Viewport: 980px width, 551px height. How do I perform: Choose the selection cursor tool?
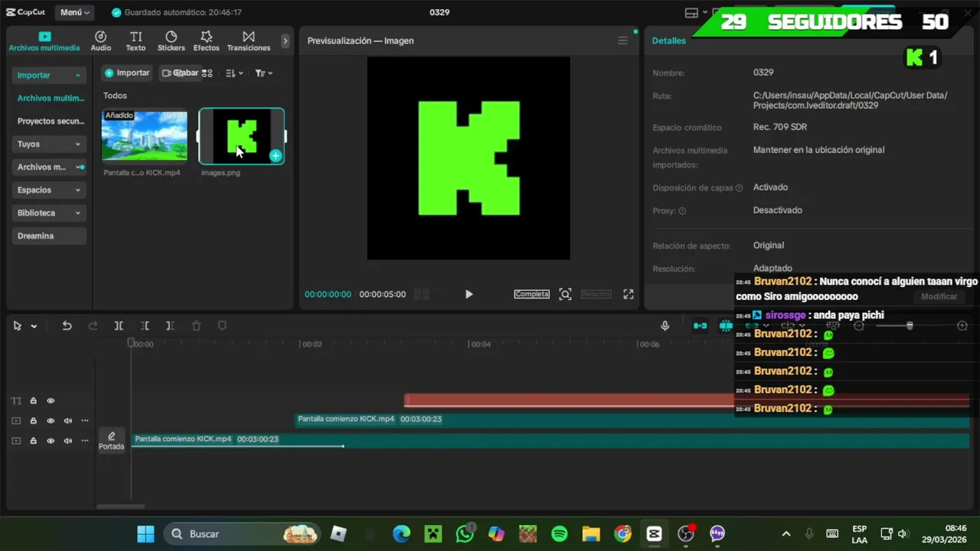point(17,326)
